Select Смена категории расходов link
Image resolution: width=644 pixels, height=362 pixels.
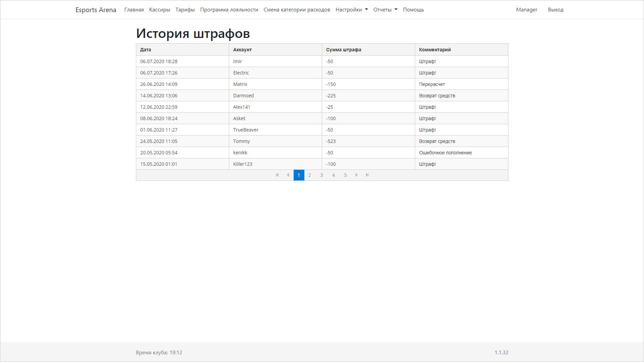tap(297, 10)
